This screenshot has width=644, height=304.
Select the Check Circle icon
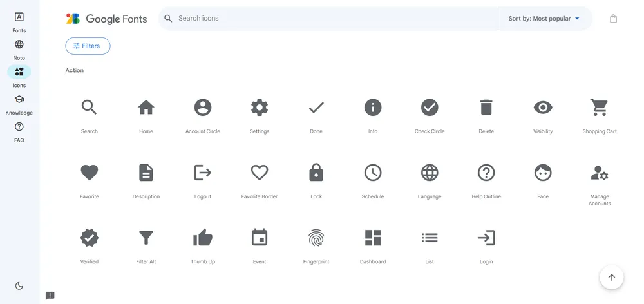pyautogui.click(x=430, y=107)
